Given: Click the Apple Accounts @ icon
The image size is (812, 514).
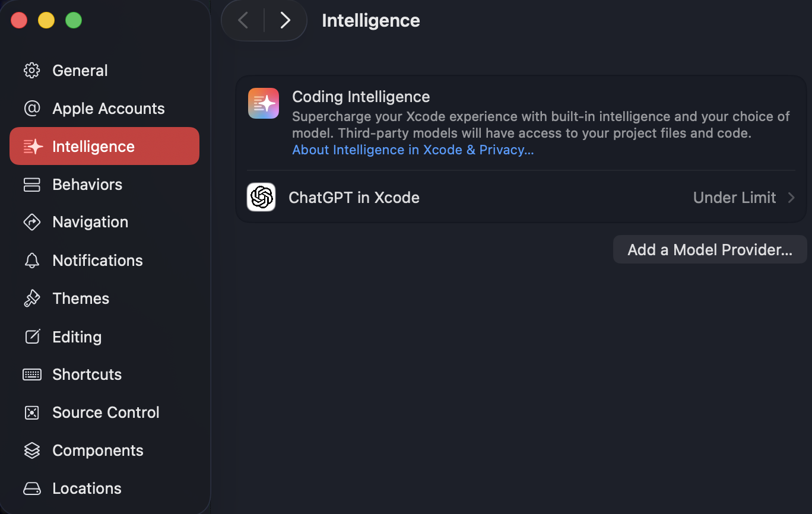Looking at the screenshot, I should pos(31,109).
